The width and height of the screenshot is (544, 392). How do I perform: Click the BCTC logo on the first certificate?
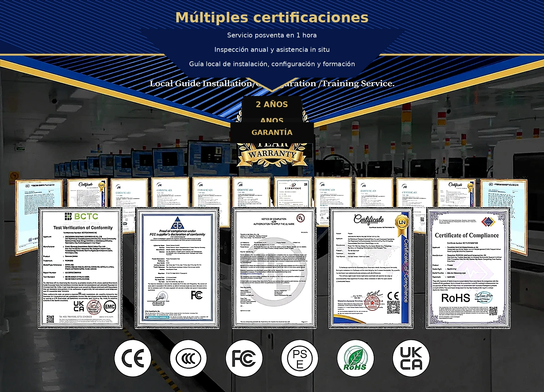point(81,216)
